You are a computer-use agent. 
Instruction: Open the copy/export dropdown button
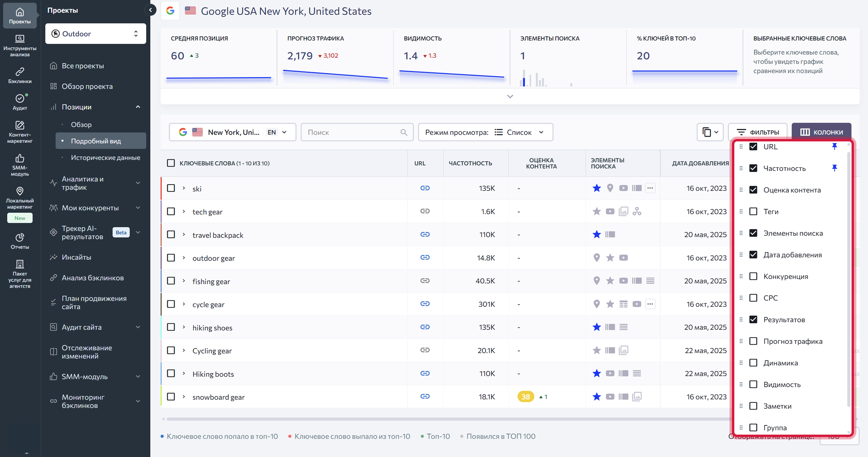point(710,132)
